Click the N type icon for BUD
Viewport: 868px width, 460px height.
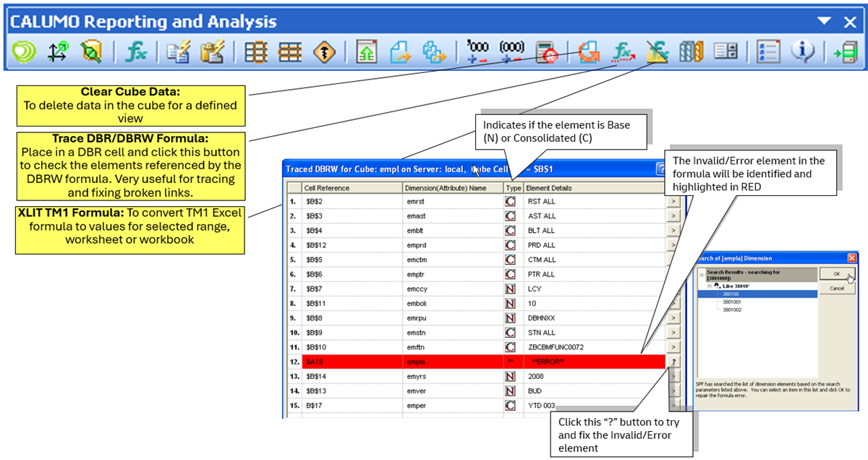pyautogui.click(x=510, y=391)
